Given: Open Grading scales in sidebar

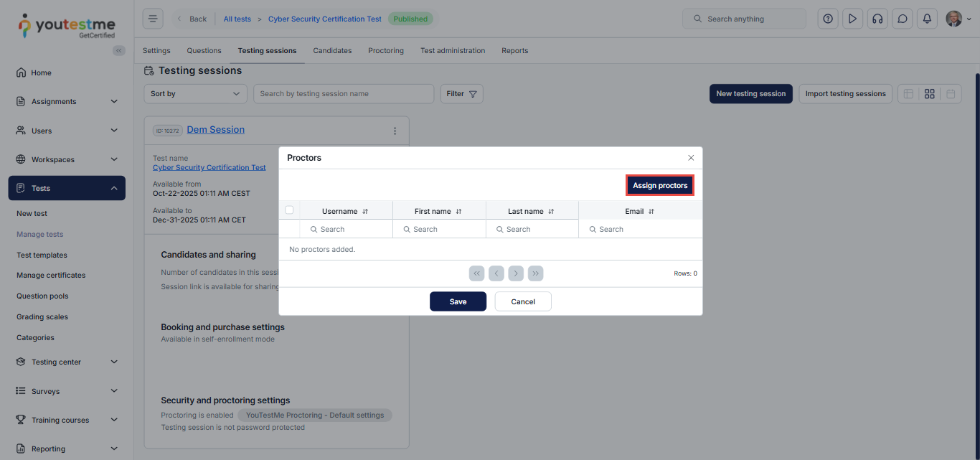Looking at the screenshot, I should (42, 316).
